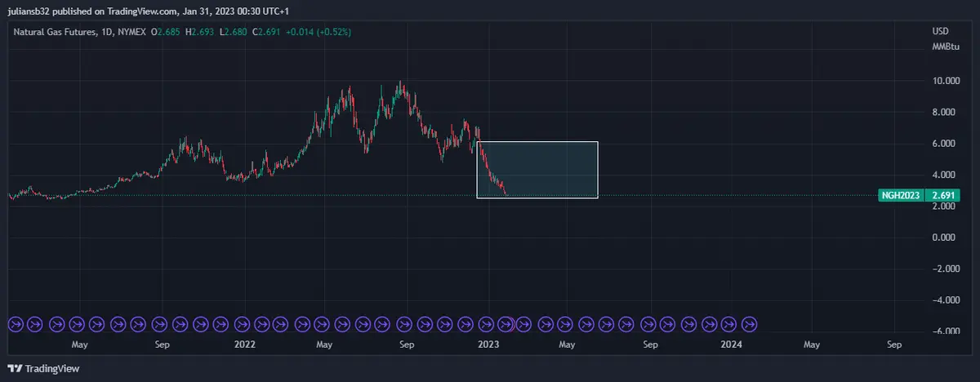The width and height of the screenshot is (980, 382).
Task: Click the green NGH2023 contract label
Action: (x=902, y=196)
